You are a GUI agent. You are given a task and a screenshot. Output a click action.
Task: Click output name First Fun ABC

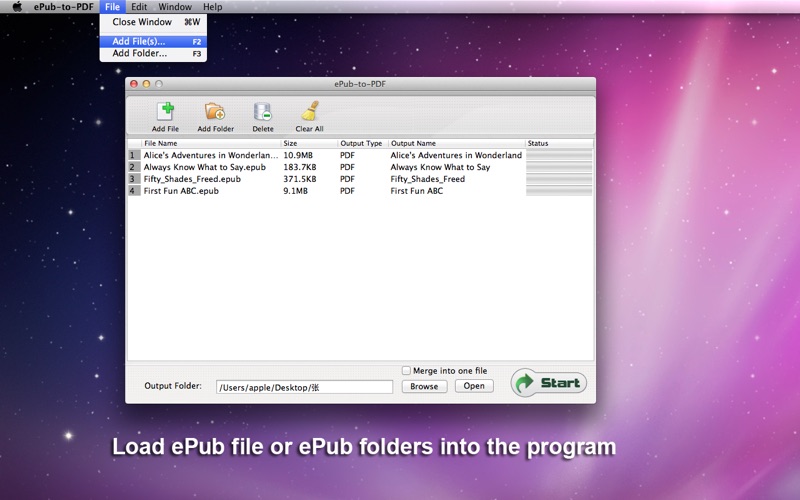[417, 191]
